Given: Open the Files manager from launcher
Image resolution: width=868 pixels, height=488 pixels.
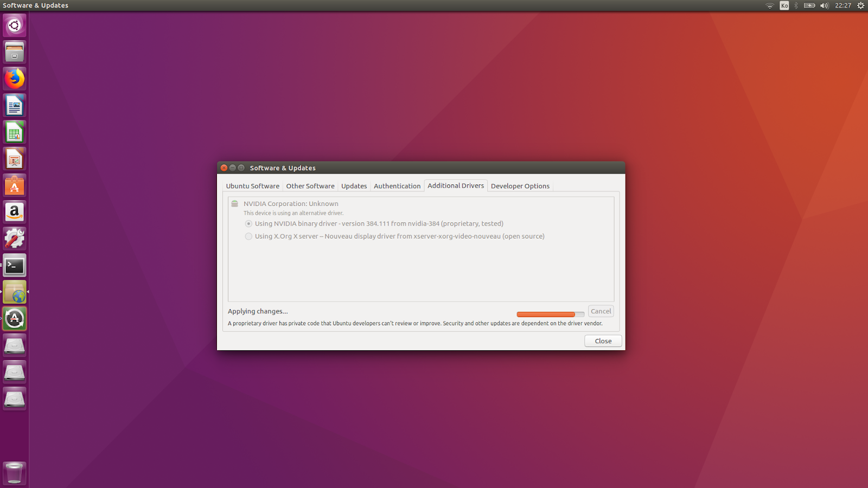Looking at the screenshot, I should point(15,52).
